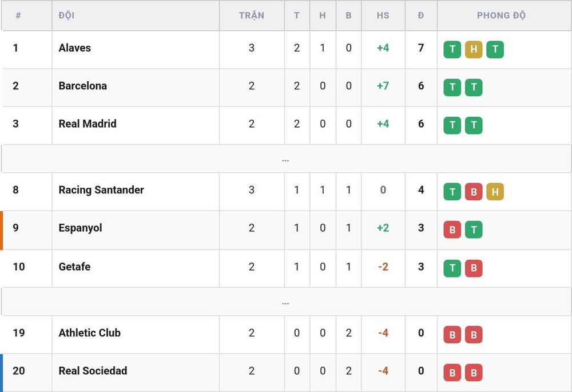Viewport: 572px width, 392px height.
Task: Click Getafe's green T win badge
Action: [x=452, y=268]
